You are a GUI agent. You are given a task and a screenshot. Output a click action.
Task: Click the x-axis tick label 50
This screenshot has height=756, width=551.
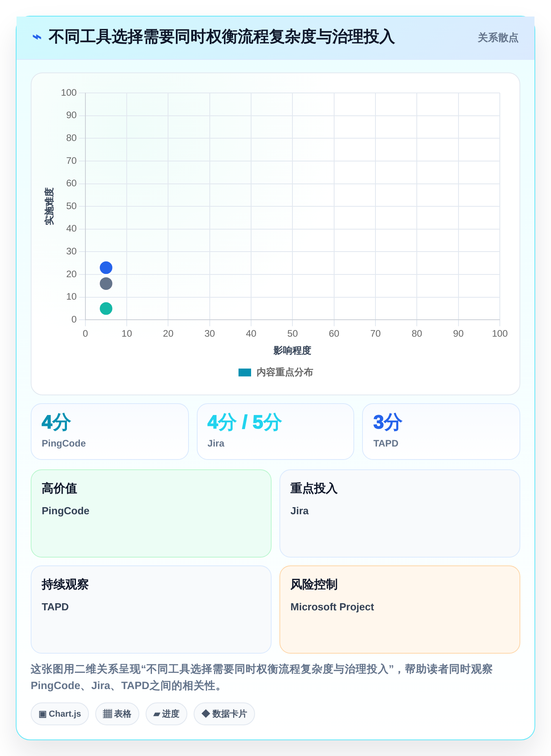(x=292, y=334)
